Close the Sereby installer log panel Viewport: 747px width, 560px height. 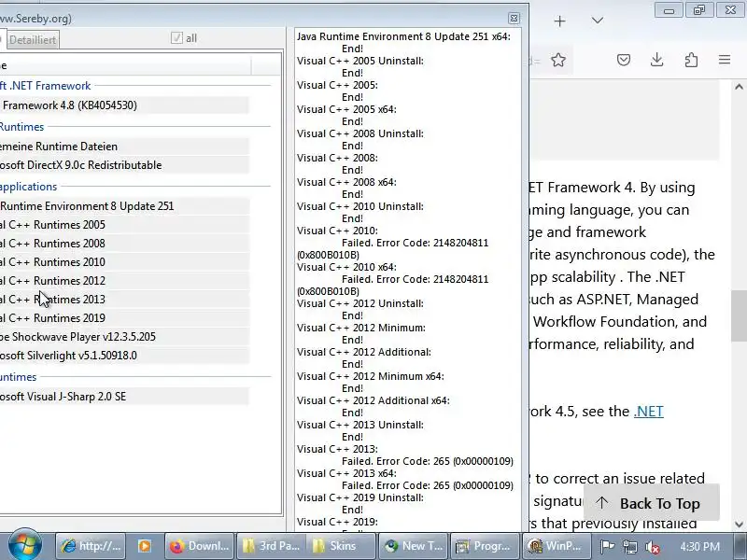click(x=514, y=18)
